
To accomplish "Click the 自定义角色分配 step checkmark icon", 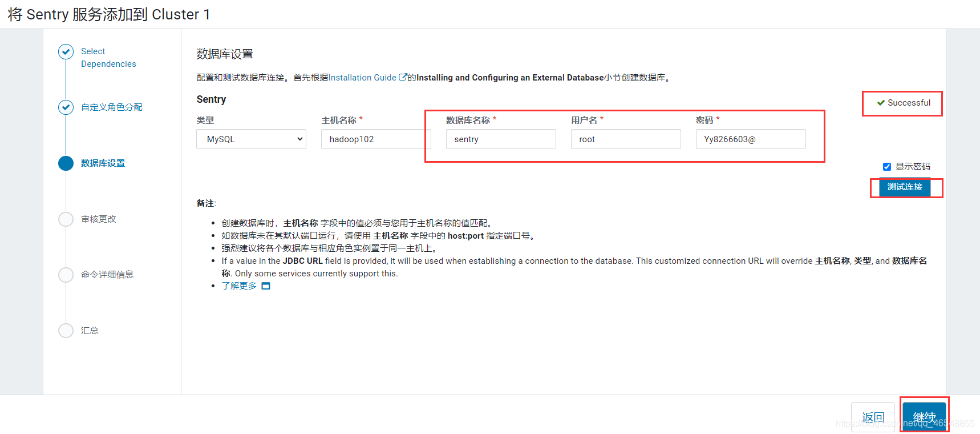I will [x=66, y=107].
